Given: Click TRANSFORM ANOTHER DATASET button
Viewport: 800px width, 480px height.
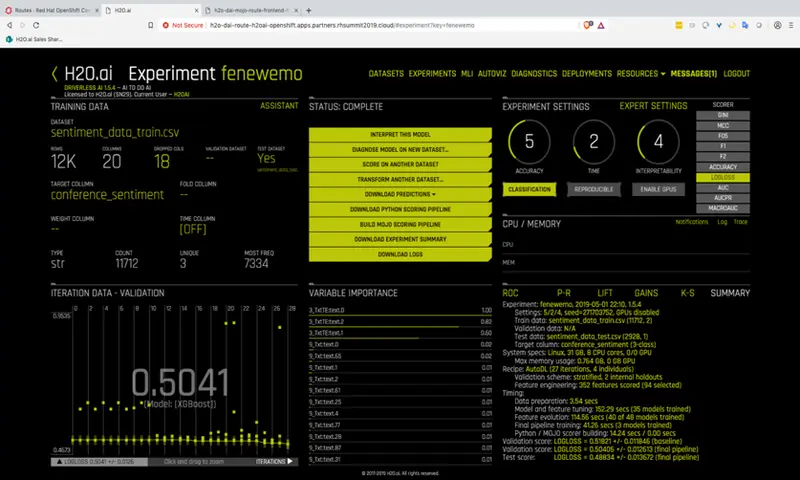Looking at the screenshot, I should pyautogui.click(x=400, y=180).
